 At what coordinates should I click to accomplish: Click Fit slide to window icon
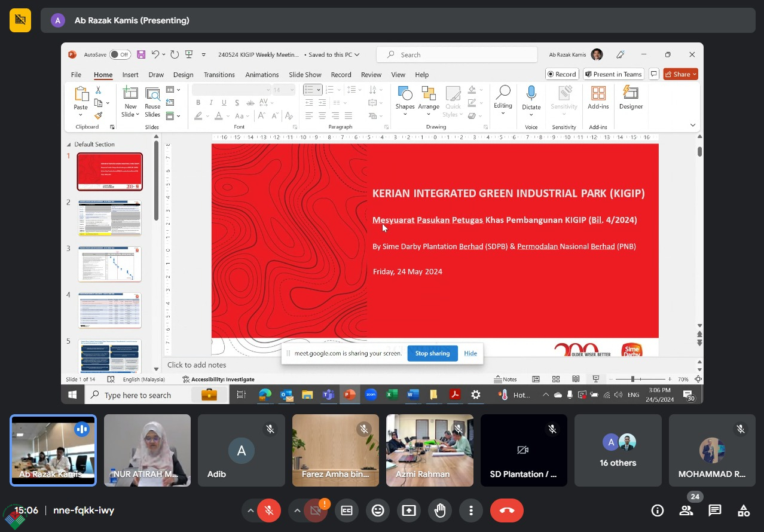[698, 379]
